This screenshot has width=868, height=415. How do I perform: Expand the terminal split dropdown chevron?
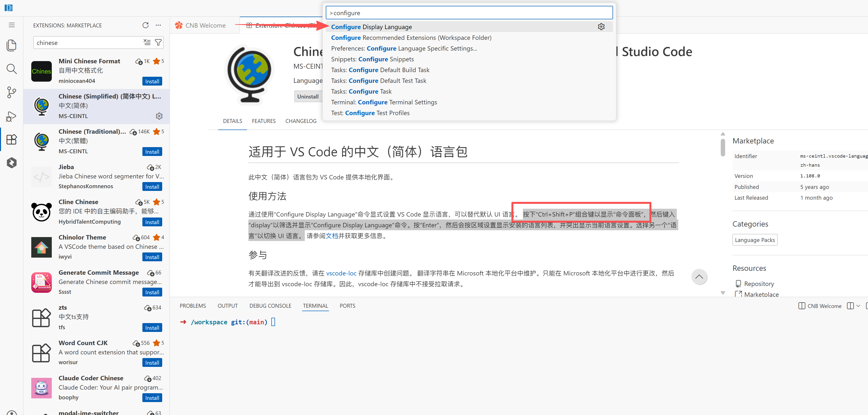(x=858, y=306)
